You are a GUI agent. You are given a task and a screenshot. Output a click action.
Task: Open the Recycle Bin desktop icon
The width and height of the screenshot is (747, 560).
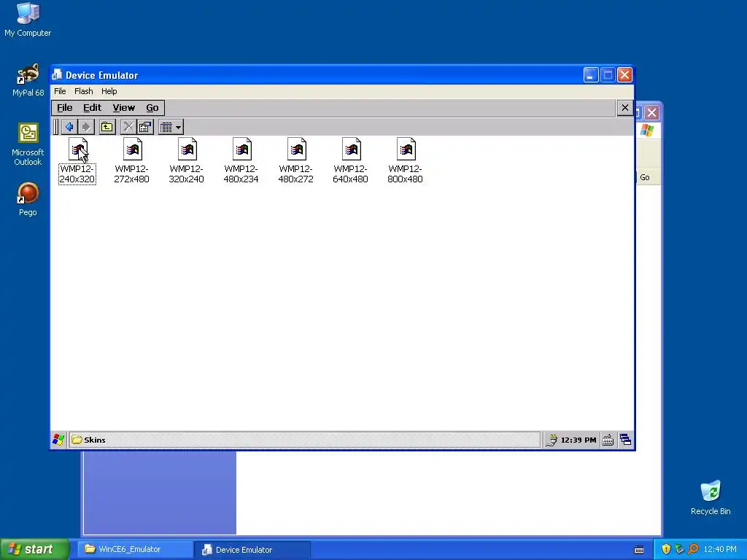pos(711,497)
